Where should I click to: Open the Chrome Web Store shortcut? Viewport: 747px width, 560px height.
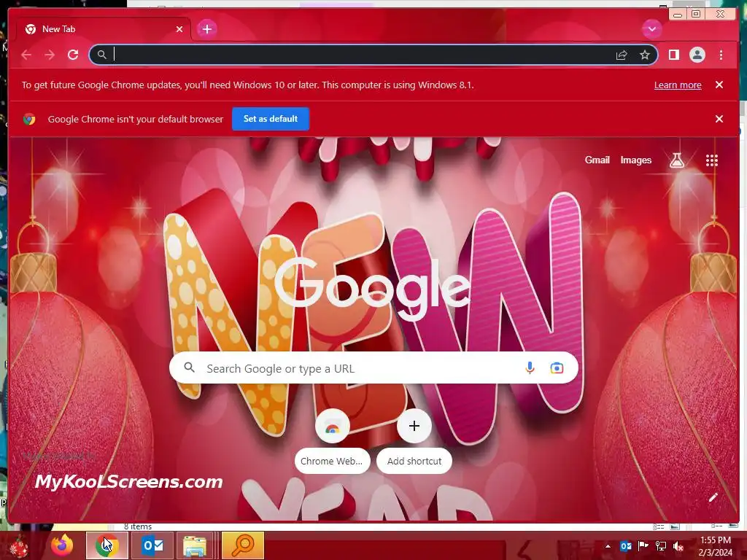click(333, 441)
